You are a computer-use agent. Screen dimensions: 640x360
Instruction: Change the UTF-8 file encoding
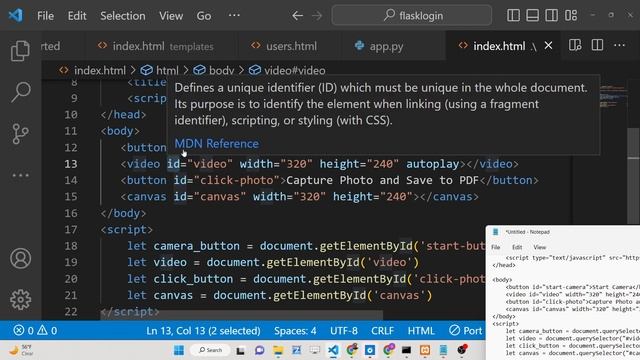tap(344, 331)
